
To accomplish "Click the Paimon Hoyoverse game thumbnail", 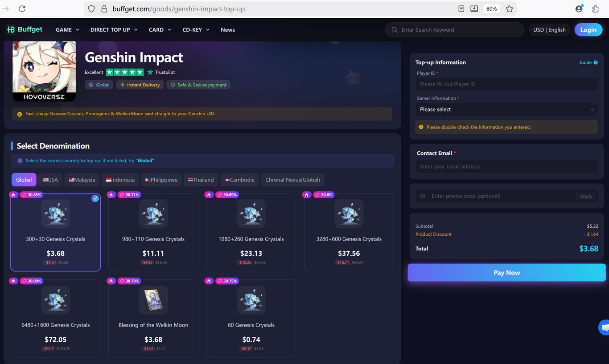I will [x=44, y=71].
